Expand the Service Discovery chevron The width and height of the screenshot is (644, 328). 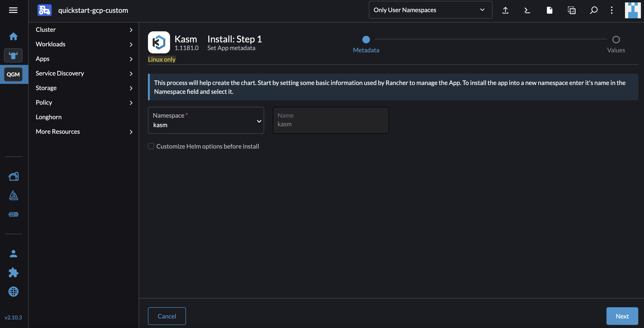pyautogui.click(x=131, y=74)
